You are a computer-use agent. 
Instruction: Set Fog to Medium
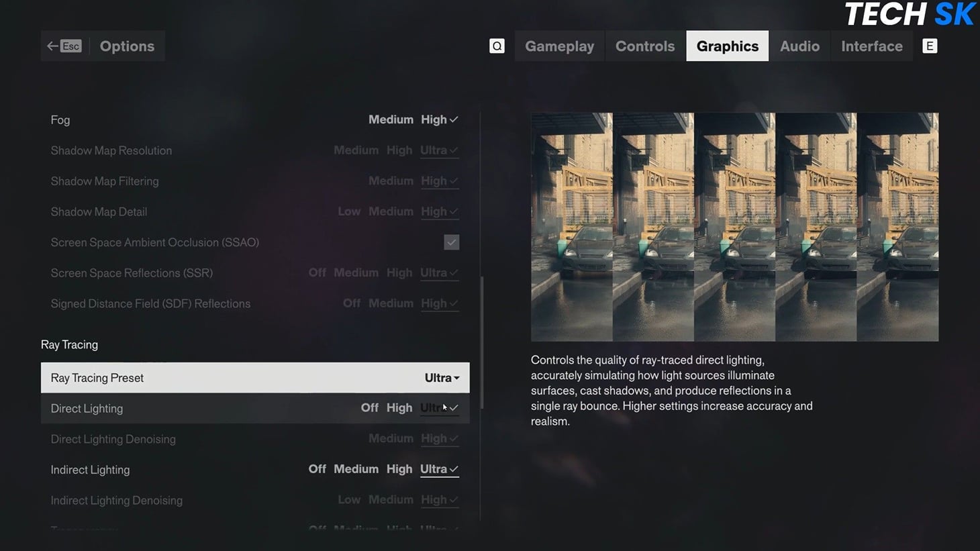391,119
